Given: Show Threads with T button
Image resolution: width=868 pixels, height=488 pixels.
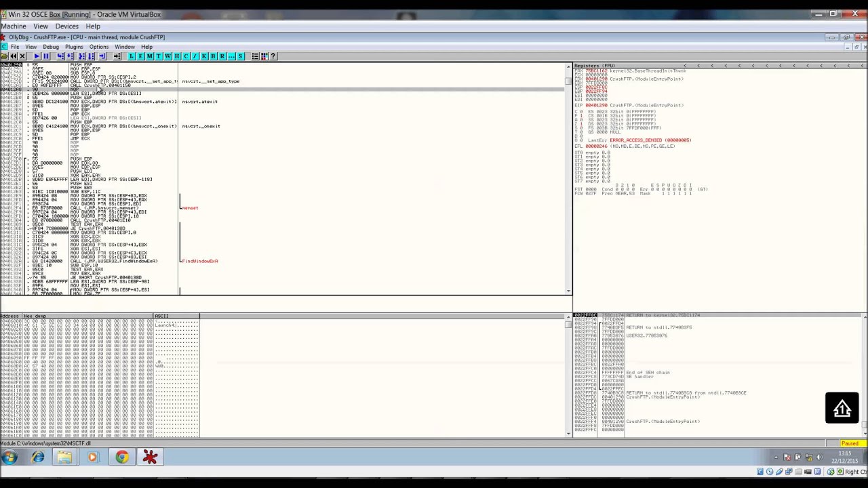Looking at the screenshot, I should (x=158, y=56).
